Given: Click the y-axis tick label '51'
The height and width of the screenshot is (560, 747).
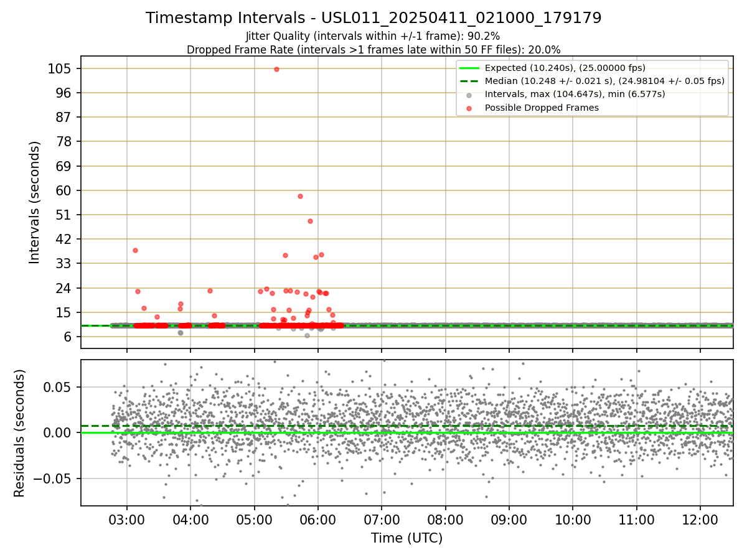Looking at the screenshot, I should pyautogui.click(x=64, y=215).
